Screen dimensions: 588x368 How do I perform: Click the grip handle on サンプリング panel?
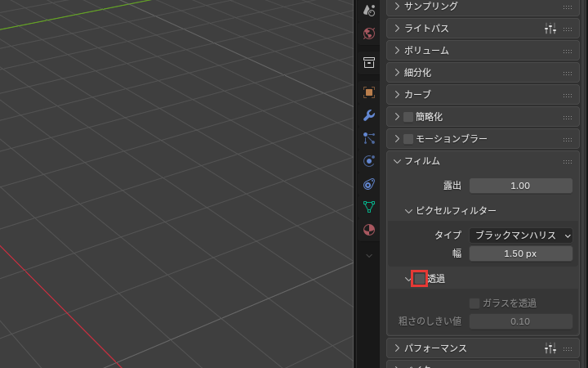pyautogui.click(x=568, y=7)
